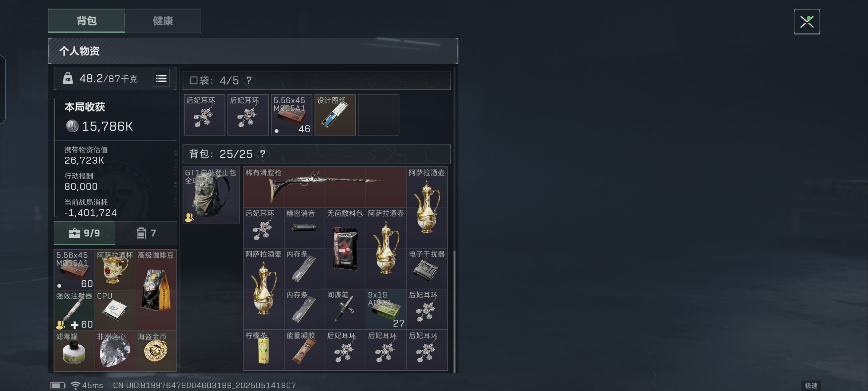Screen dimensions: 868x391
Task: Click the GT1 outdoor backpack icon
Action: (211, 195)
